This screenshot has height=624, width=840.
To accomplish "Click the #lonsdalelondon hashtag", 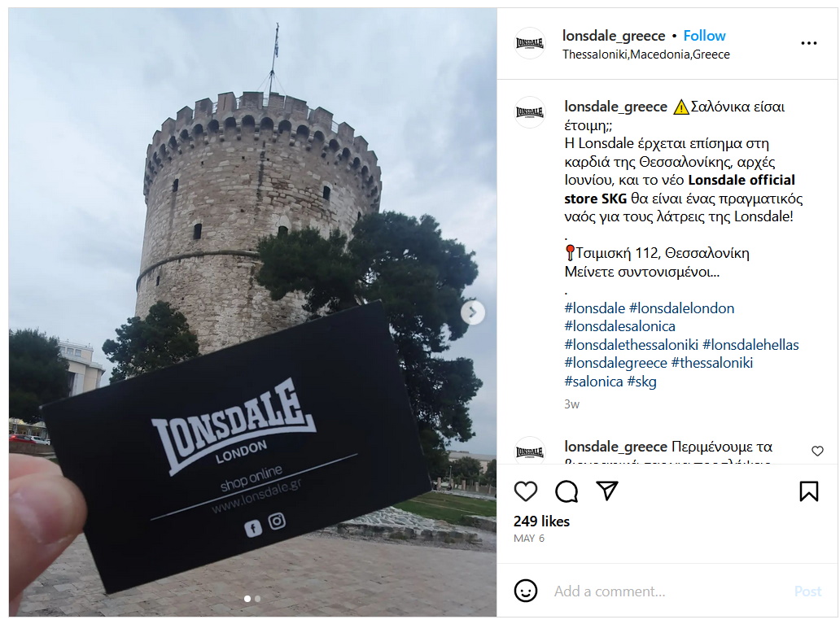I will click(681, 308).
